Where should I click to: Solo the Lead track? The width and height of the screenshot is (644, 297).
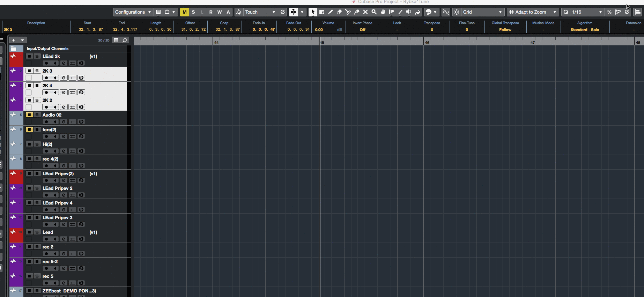pos(37,232)
